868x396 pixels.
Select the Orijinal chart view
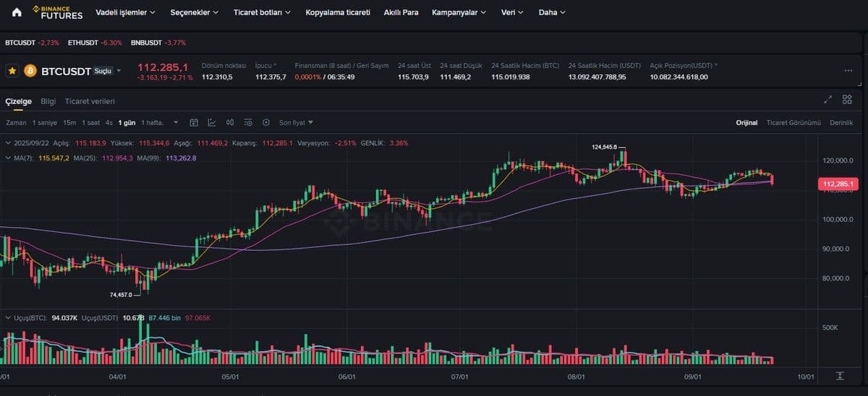pyautogui.click(x=746, y=123)
